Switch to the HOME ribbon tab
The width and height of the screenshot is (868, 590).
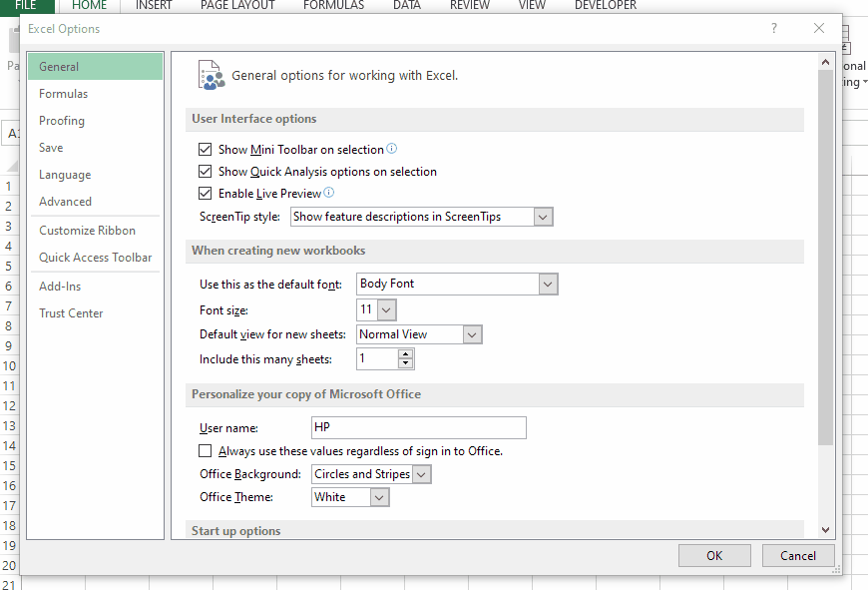coord(89,6)
